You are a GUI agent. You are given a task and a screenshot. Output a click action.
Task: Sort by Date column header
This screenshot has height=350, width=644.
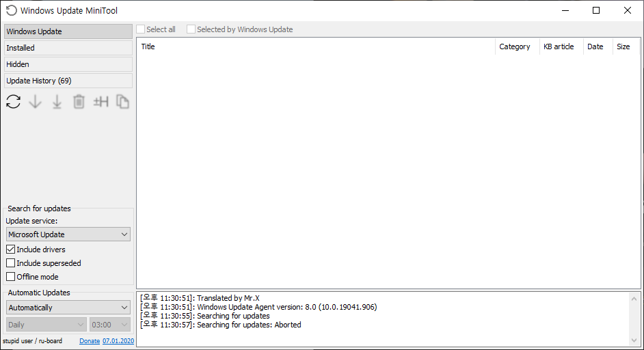click(598, 46)
